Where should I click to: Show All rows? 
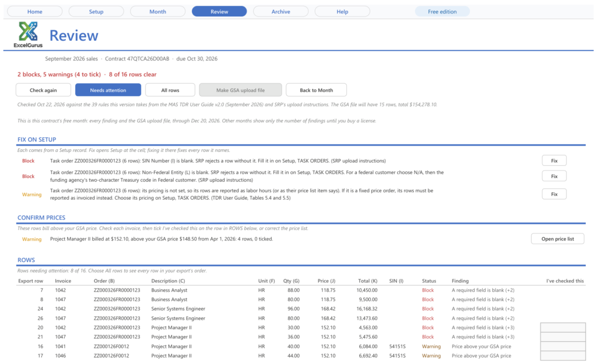(170, 90)
